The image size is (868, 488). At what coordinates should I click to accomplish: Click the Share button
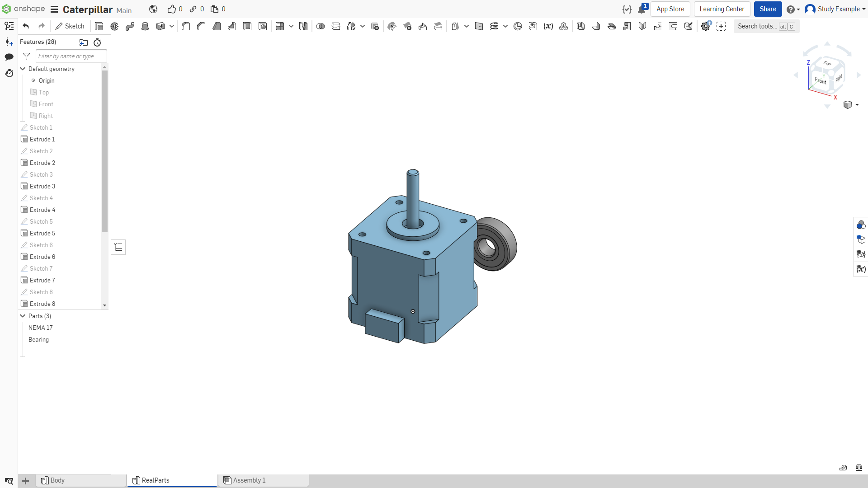point(768,9)
